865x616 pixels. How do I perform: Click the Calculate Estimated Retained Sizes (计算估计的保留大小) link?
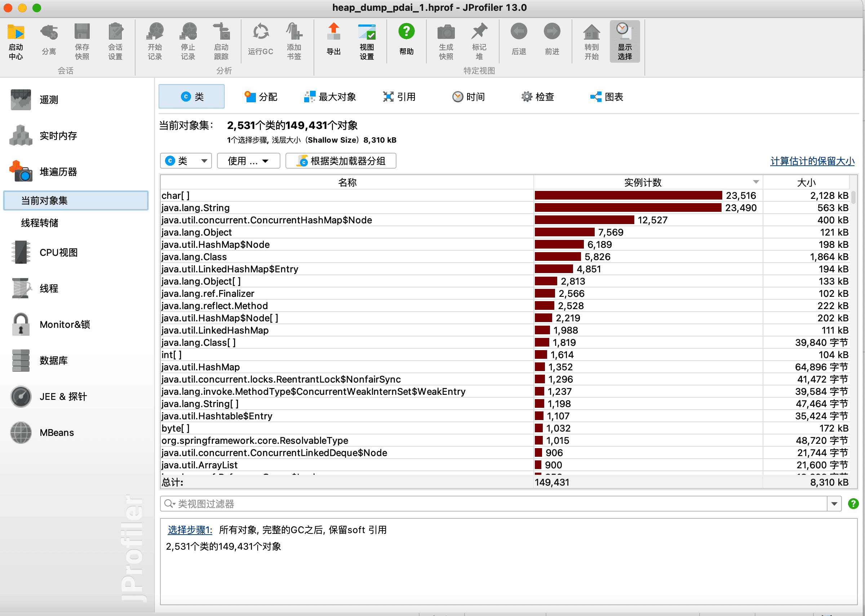812,161
